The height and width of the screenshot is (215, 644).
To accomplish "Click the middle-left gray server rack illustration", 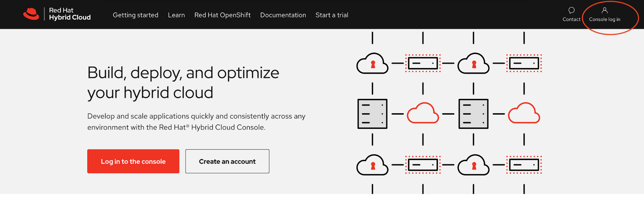I will coord(372,114).
